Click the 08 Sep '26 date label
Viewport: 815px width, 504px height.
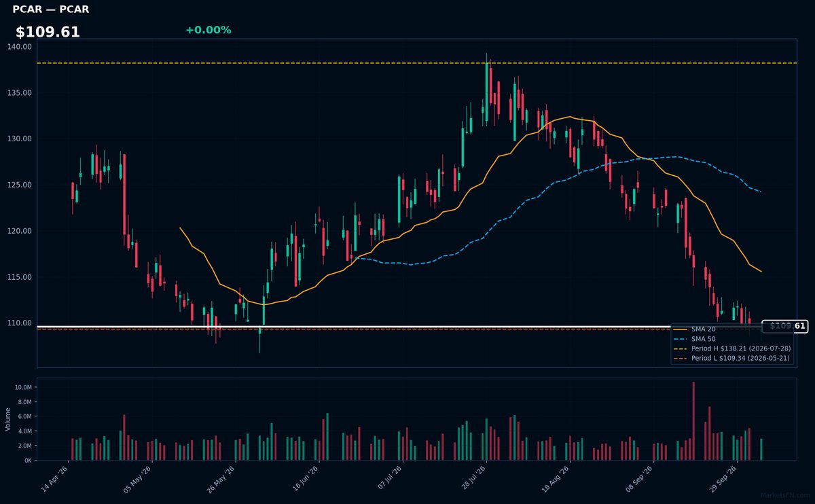(638, 480)
